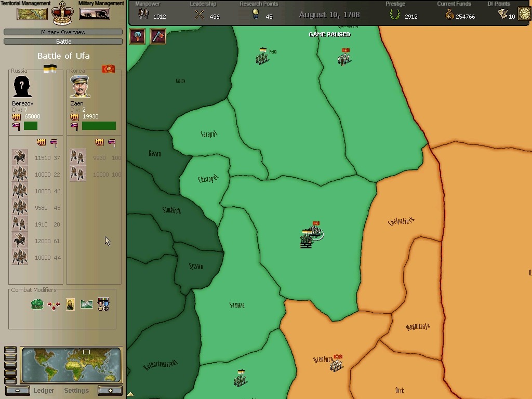Click the Current Funds money bag icon
The height and width of the screenshot is (399, 532).
(449, 14)
